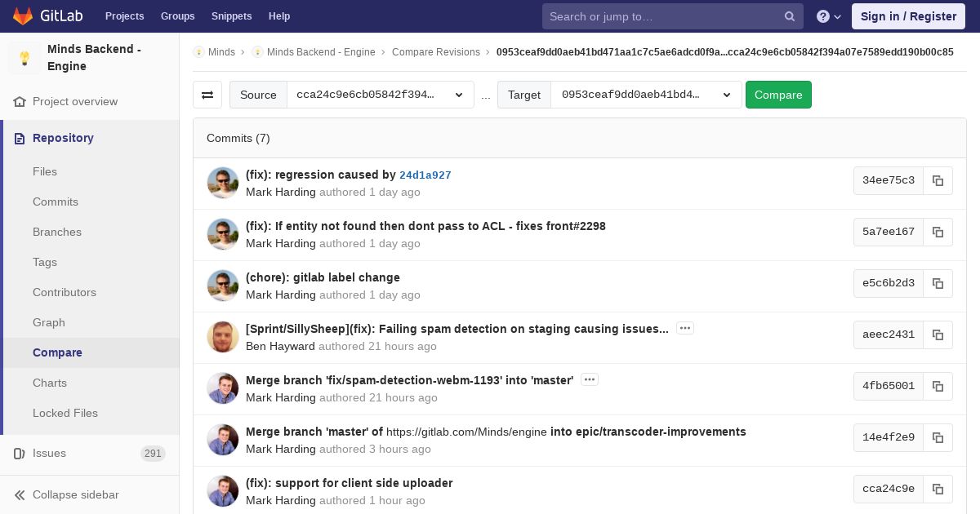Screen dimensions: 980x514
Task: Open Commits in Repository sidebar
Action: click(x=56, y=202)
